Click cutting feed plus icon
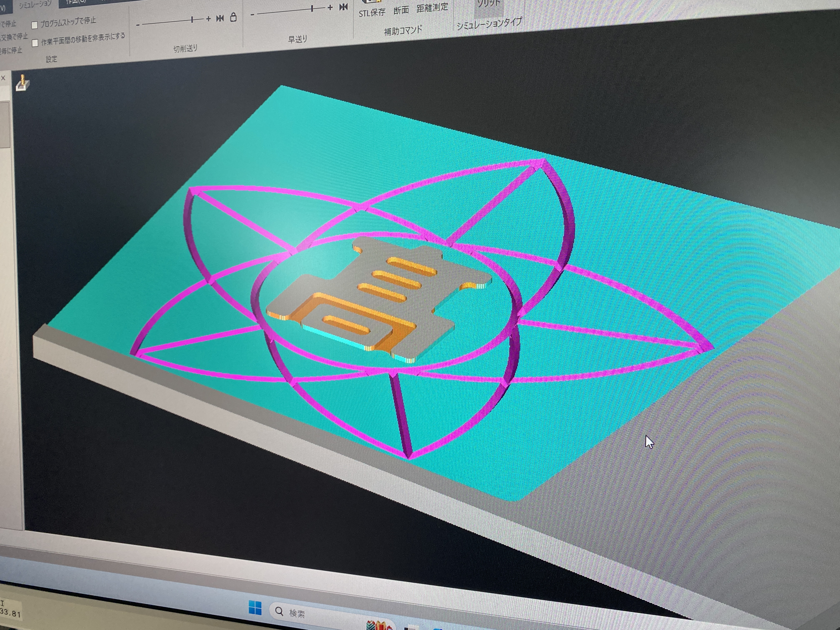Viewport: 840px width, 630px height. tap(208, 19)
